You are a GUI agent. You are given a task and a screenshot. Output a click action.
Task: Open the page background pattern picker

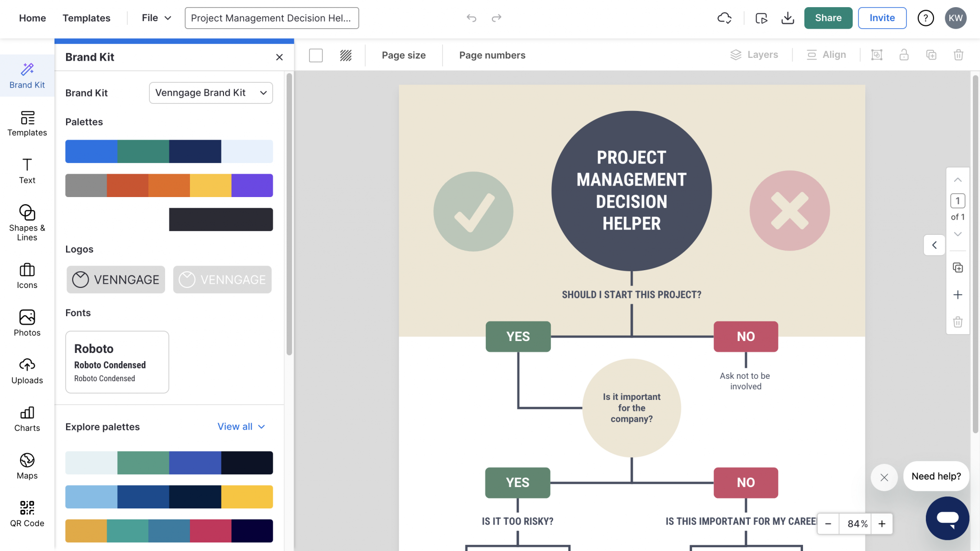[345, 55]
